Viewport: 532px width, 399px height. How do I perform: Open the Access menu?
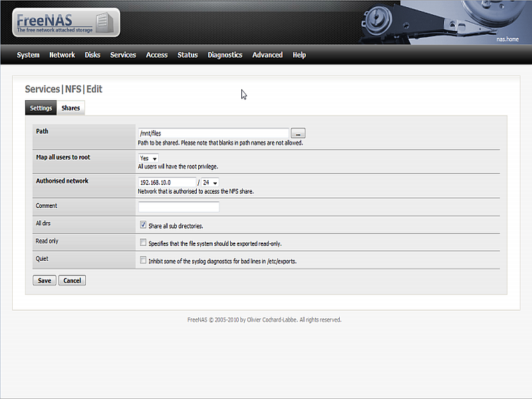pyautogui.click(x=157, y=55)
